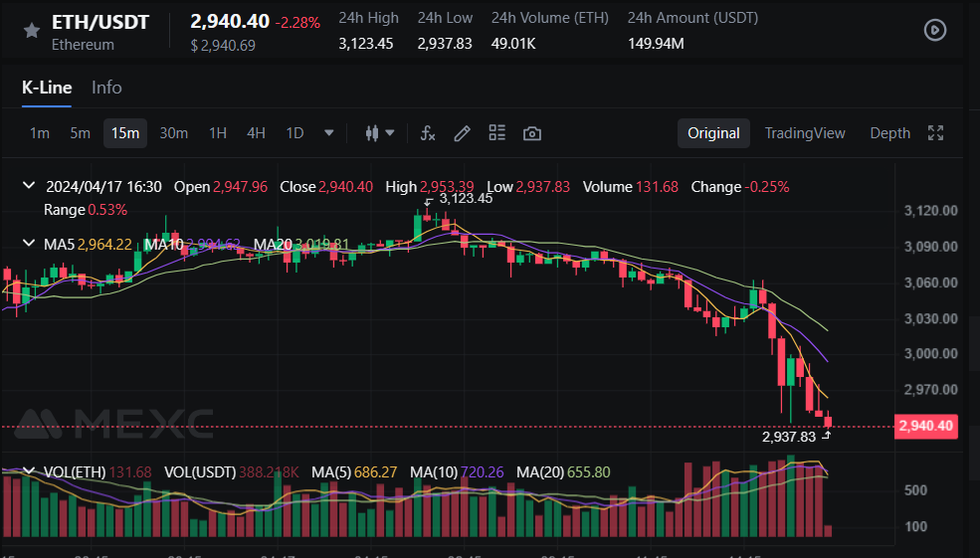Viewport: 980px width, 558px height.
Task: Collapse the VOL(ETH) indicator legend
Action: pos(29,470)
